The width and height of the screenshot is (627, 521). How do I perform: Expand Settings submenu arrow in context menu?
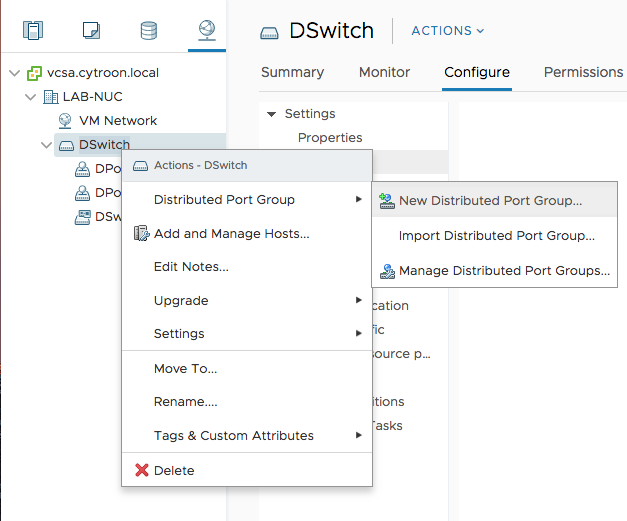click(x=359, y=333)
